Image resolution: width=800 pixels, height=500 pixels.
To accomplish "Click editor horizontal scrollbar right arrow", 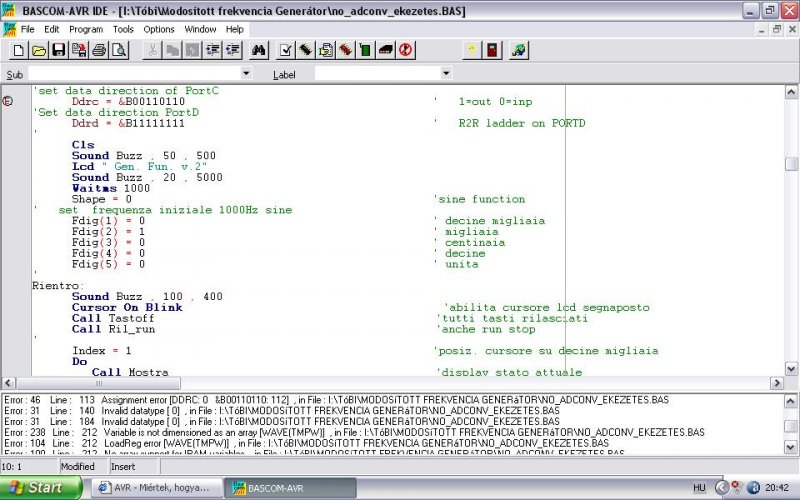I will (x=777, y=383).
